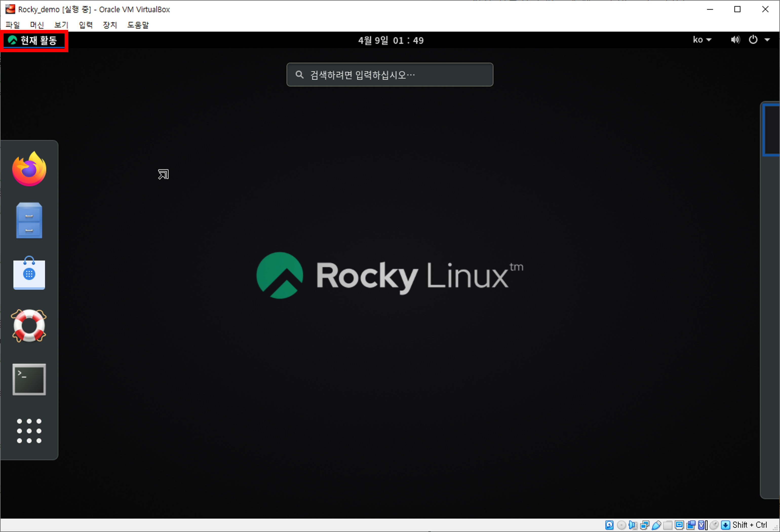Open the Files manager from the dock

[x=29, y=220]
